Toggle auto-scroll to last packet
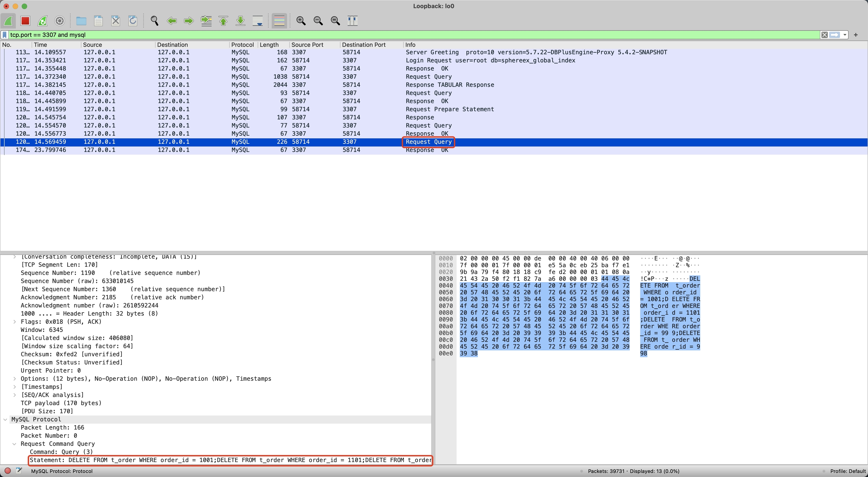Viewport: 868px width, 477px height. click(258, 21)
